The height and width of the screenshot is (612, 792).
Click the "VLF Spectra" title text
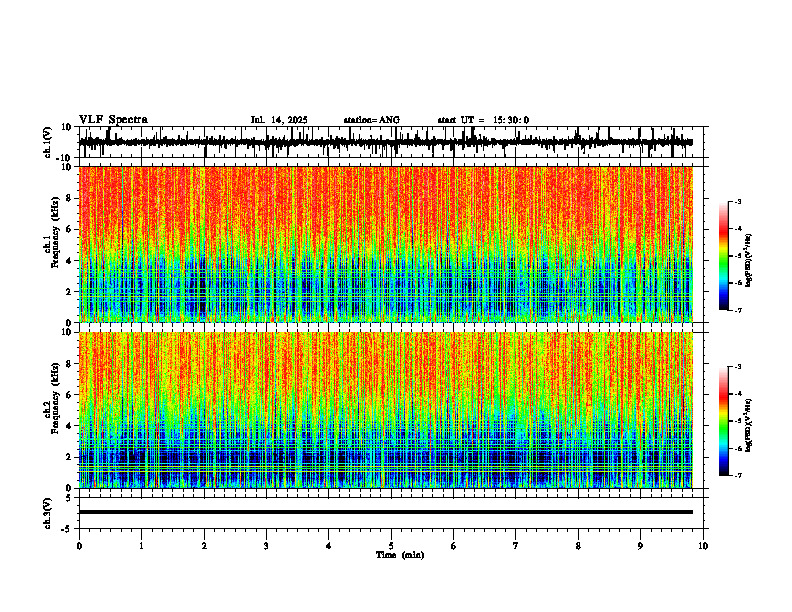[113, 120]
